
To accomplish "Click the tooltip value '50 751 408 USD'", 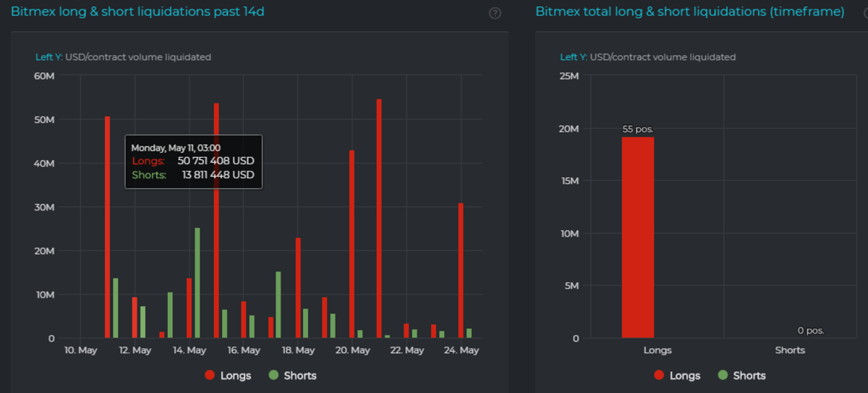I will click(216, 161).
